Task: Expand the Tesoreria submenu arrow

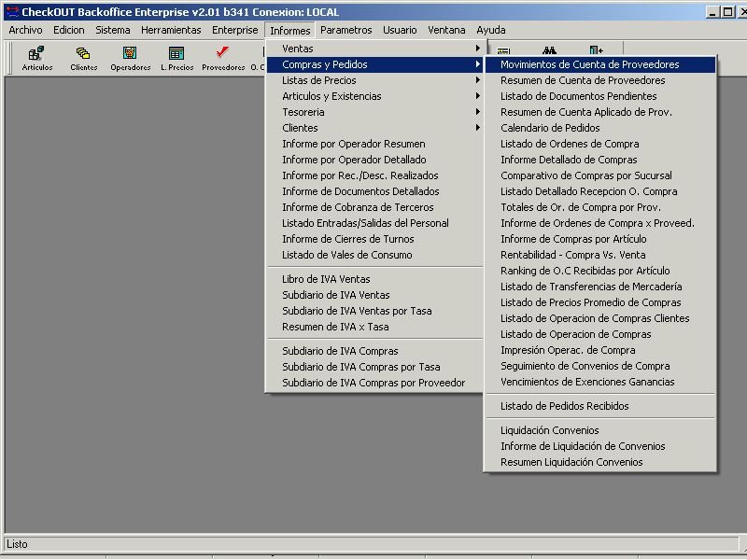Action: [477, 112]
